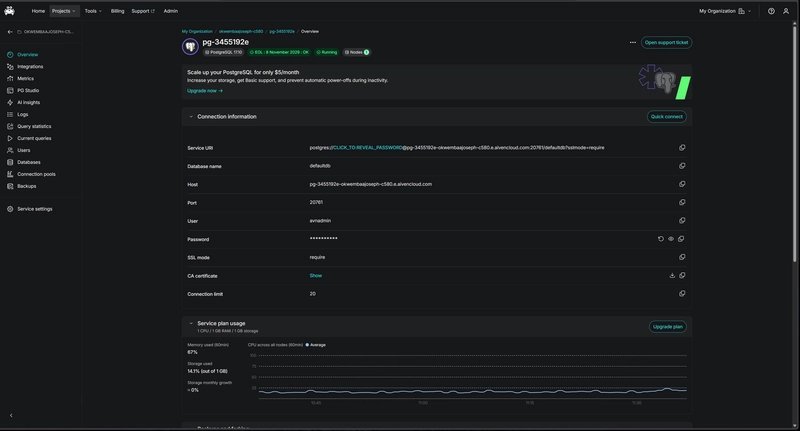Image resolution: width=800 pixels, height=431 pixels.
Task: Copy the CA certificate
Action: click(682, 275)
